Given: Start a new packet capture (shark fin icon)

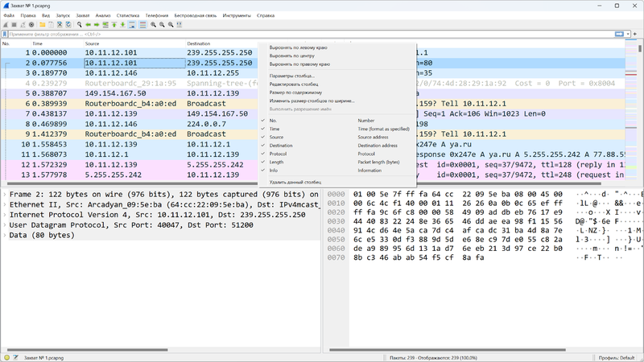Looking at the screenshot, I should [6, 25].
